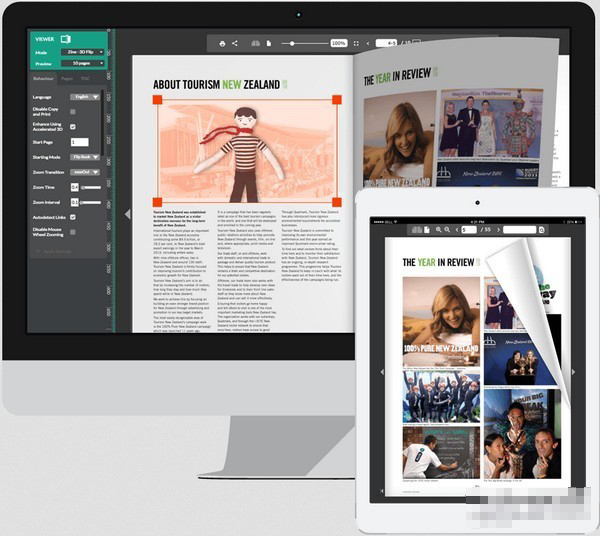600x536 pixels.
Task: Switch to double-page spread view on desktop
Action: pyautogui.click(x=256, y=43)
